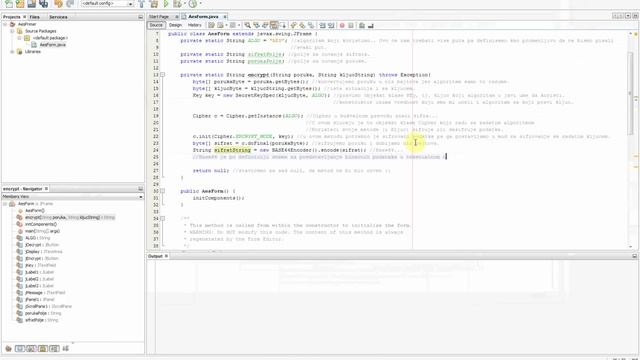Screen dimensions: 640x360
Task: Click the Comment editor toolbar icon
Action: click(362, 25)
